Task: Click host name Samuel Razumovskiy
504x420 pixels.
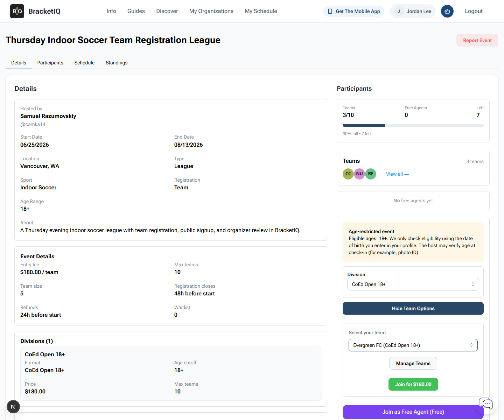Action: (x=48, y=116)
